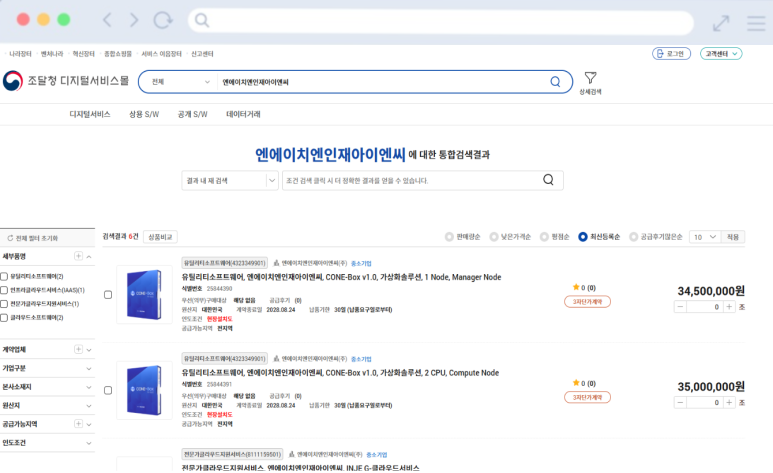Click the Manager Node product thumbnail
The width and height of the screenshot is (773, 473).
(144, 294)
